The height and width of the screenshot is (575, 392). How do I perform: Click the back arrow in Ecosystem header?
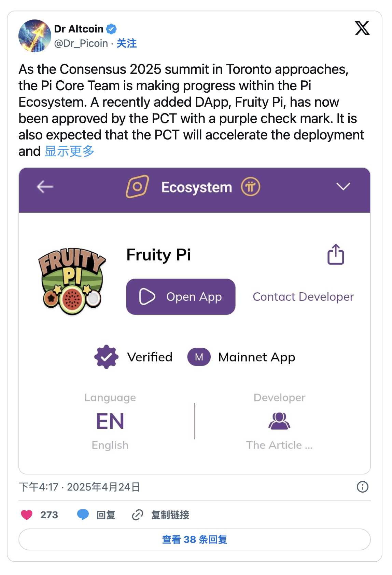[x=45, y=187]
